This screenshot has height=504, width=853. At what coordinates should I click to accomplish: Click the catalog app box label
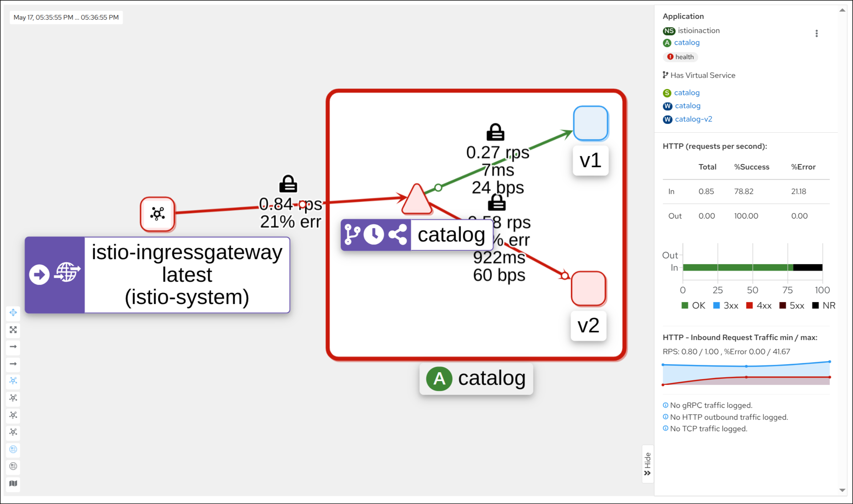pyautogui.click(x=476, y=379)
